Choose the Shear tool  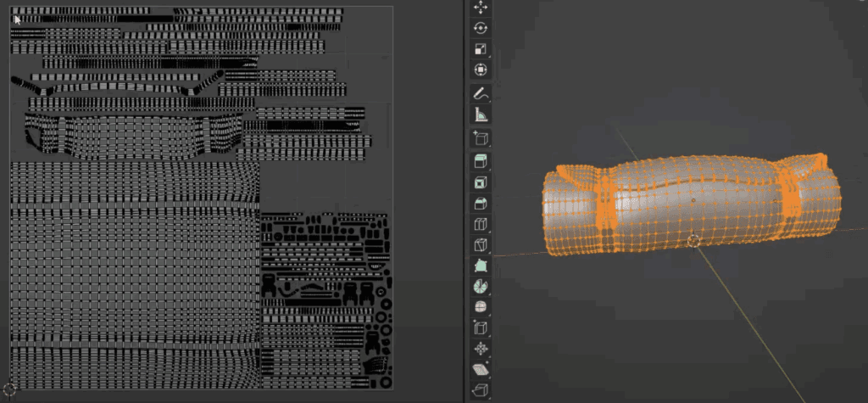pos(480,370)
